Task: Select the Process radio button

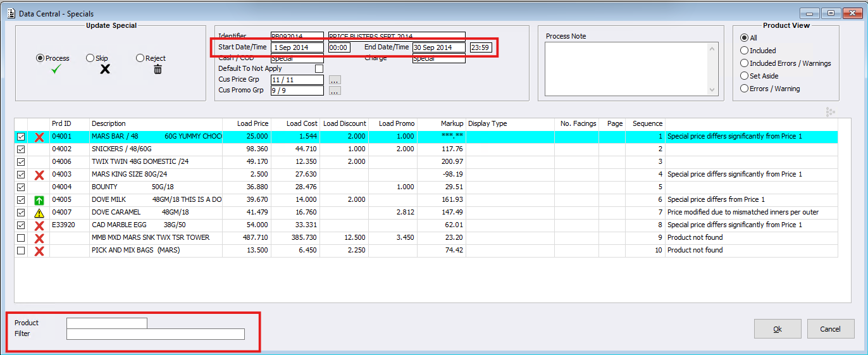Action: [x=40, y=58]
